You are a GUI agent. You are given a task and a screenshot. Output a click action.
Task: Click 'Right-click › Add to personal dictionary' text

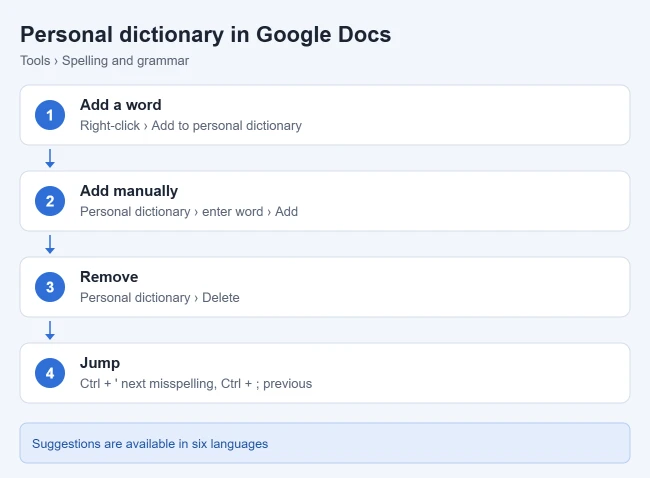(x=191, y=126)
